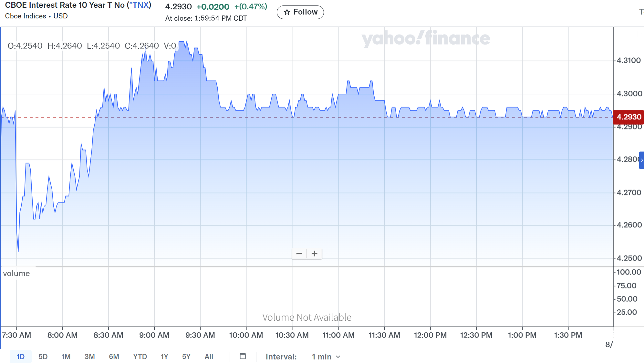644x363 pixels.
Task: Expand the blue side panel arrow
Action: coord(641,160)
